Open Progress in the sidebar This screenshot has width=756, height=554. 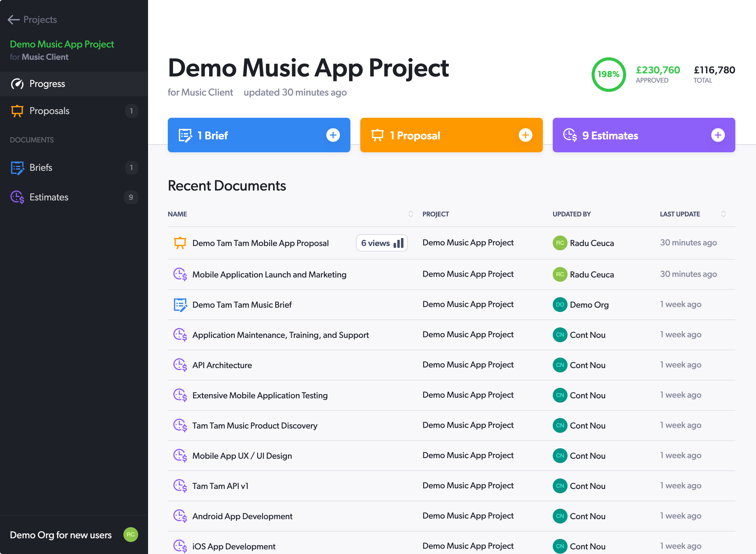tap(74, 84)
